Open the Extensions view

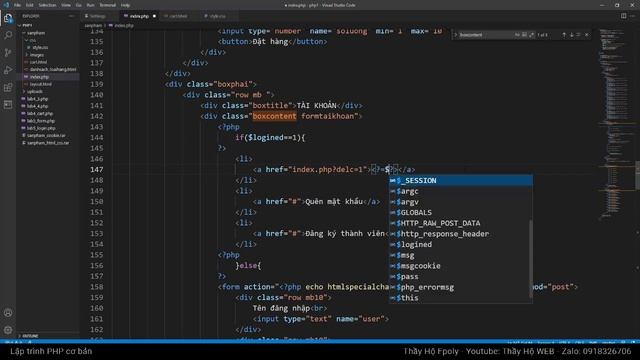8,87
